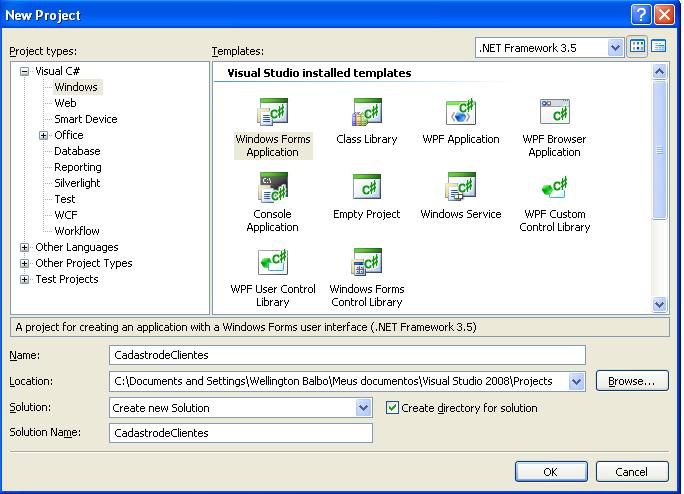The width and height of the screenshot is (684, 494).
Task: Pick the Windows Service template icon
Action: (460, 187)
